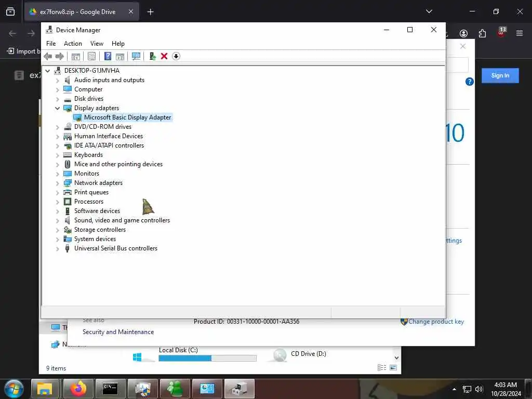Switch Explorer to large icons view button
The image size is (532, 399).
click(393, 368)
